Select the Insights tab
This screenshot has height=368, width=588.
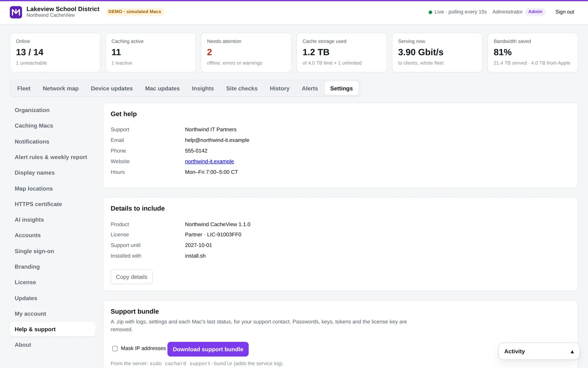click(203, 88)
